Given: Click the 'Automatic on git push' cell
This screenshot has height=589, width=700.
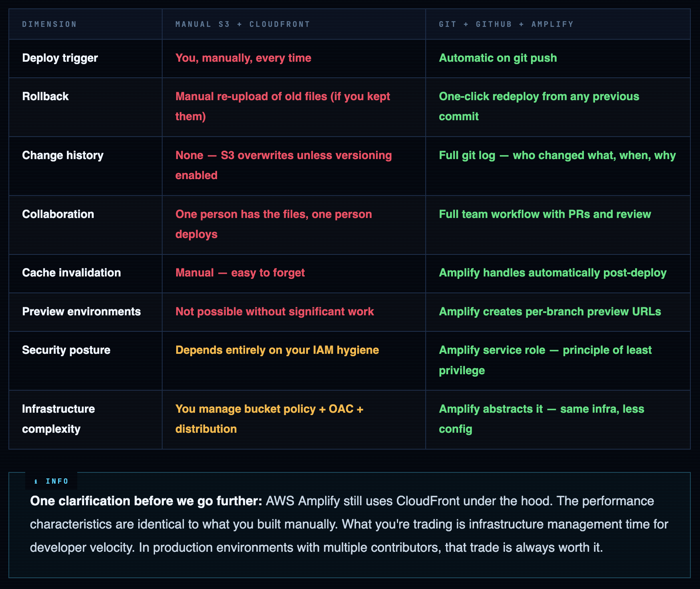Looking at the screenshot, I should pos(498,58).
